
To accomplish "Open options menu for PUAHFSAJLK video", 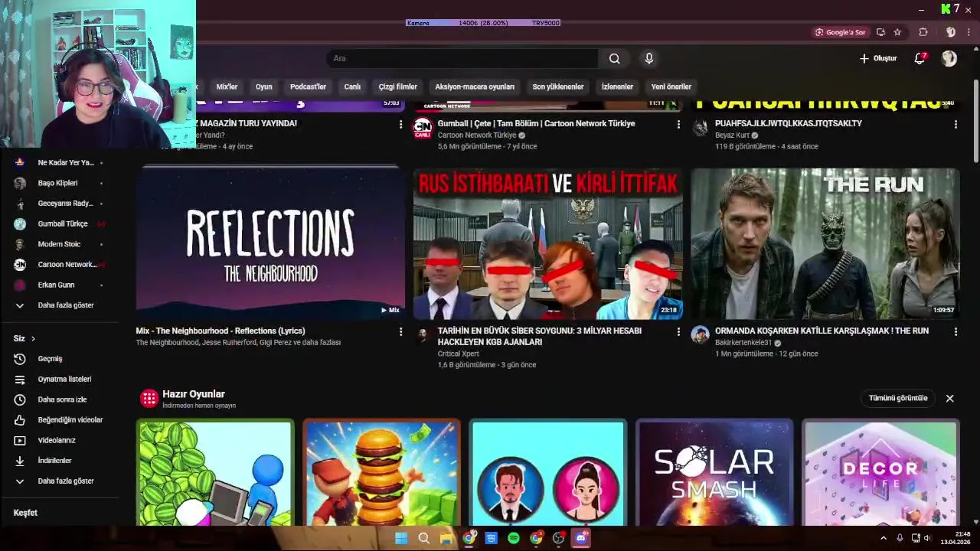I will [x=955, y=124].
